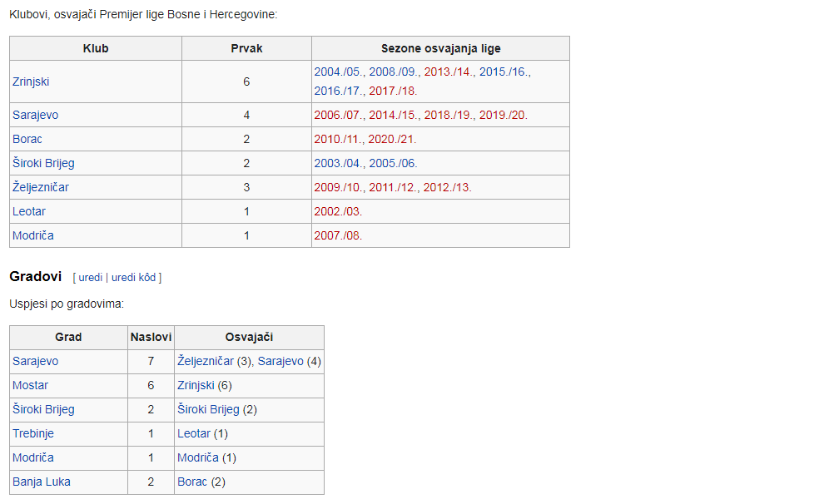Open the Mostar city link
This screenshot has height=504, width=829.
click(x=30, y=385)
